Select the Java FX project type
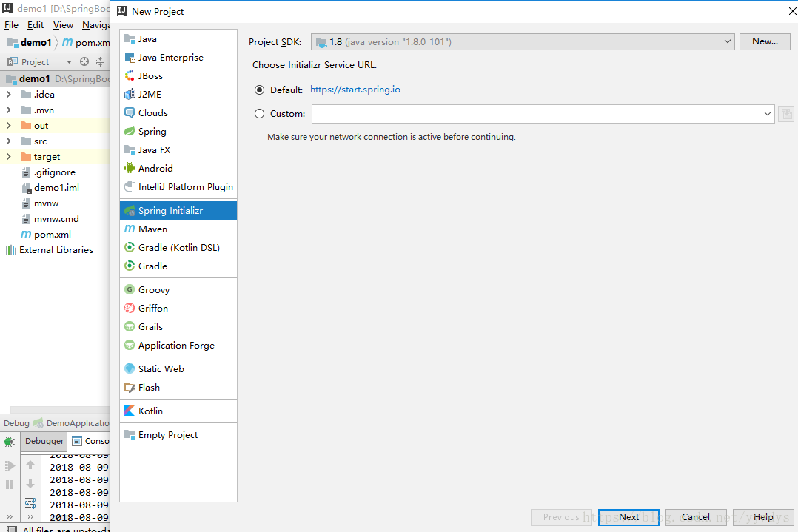 click(x=152, y=149)
